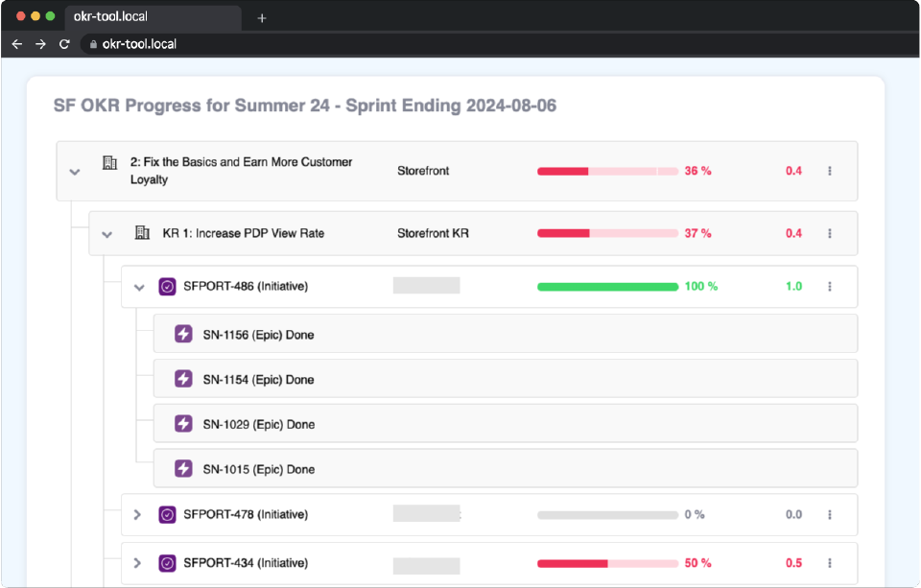Click the browser back arrow
Image resolution: width=921 pixels, height=588 pixels.
coord(17,44)
